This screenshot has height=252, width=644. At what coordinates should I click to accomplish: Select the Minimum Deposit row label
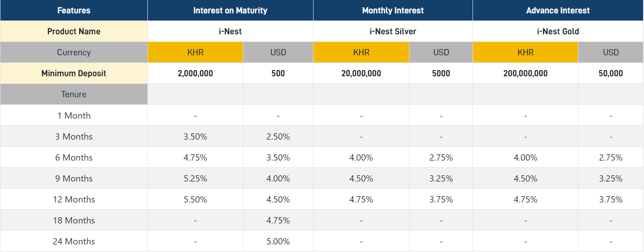(x=74, y=73)
